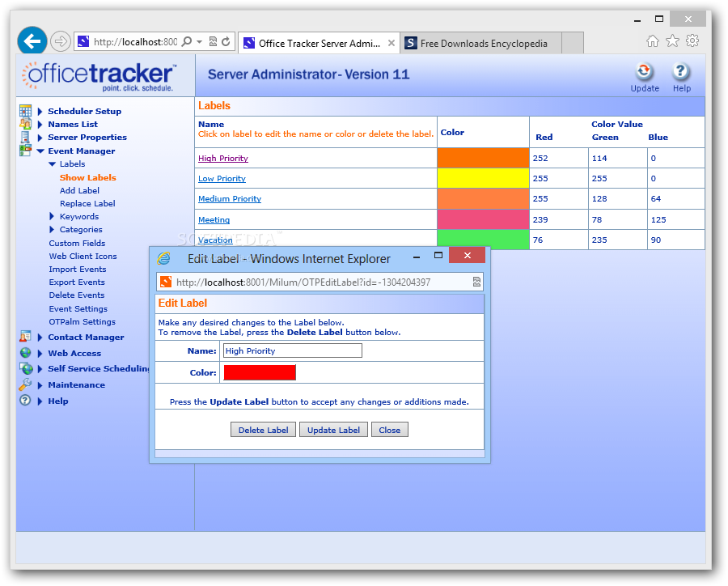Open the Low Priority label link

coord(222,178)
